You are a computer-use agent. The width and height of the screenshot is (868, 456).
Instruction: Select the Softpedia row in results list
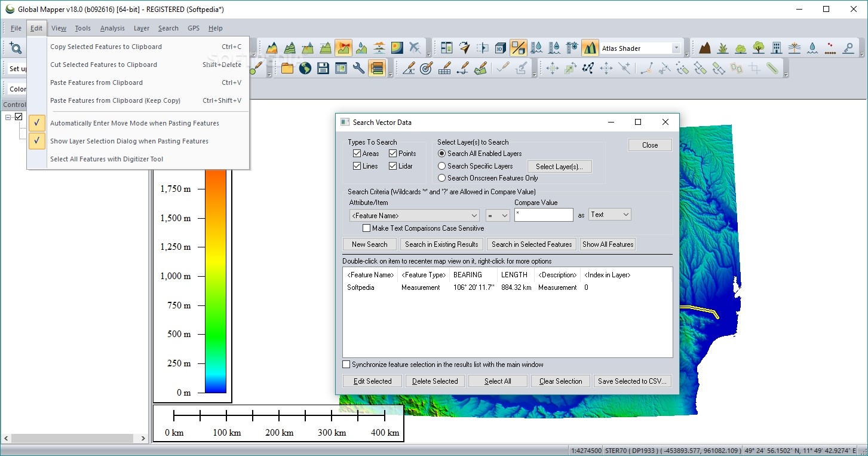[x=507, y=287]
